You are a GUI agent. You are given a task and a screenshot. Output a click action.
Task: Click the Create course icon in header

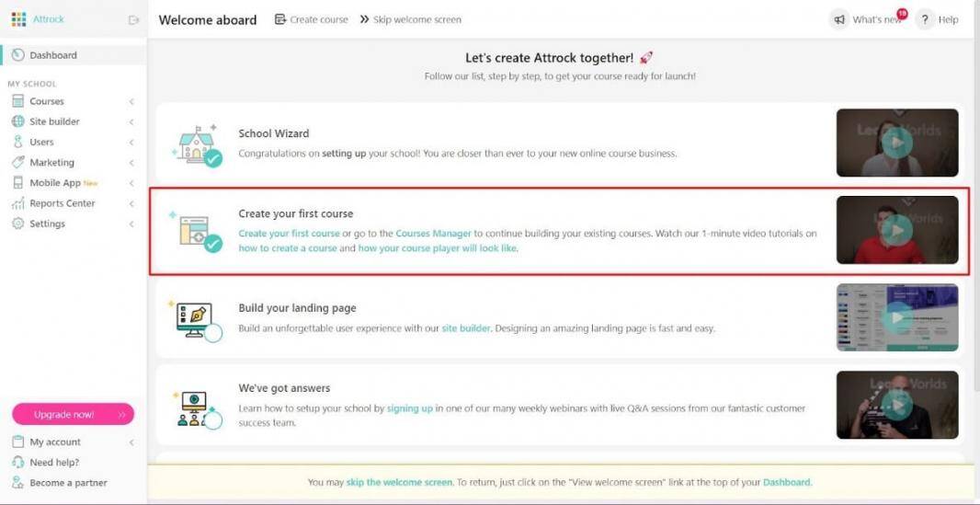280,19
